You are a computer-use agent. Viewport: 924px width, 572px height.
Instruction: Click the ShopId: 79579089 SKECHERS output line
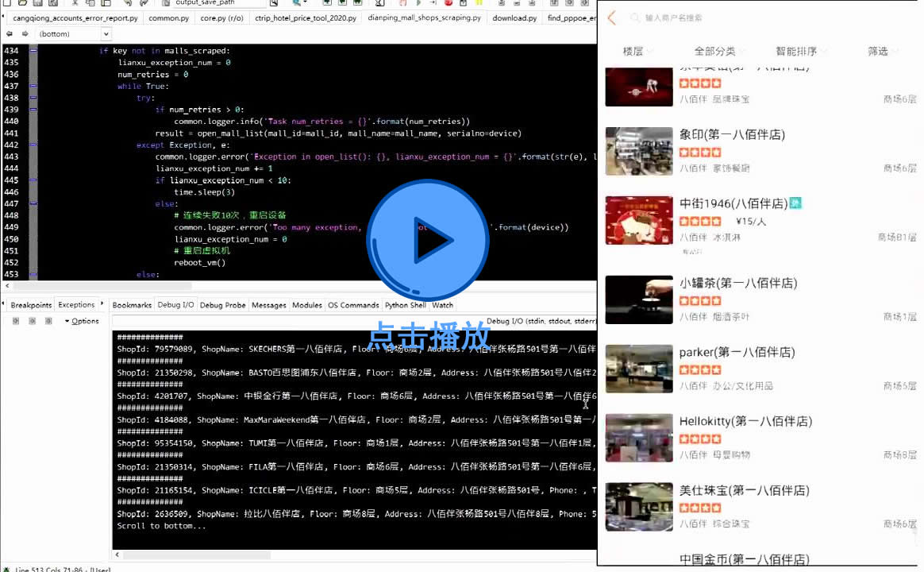356,349
